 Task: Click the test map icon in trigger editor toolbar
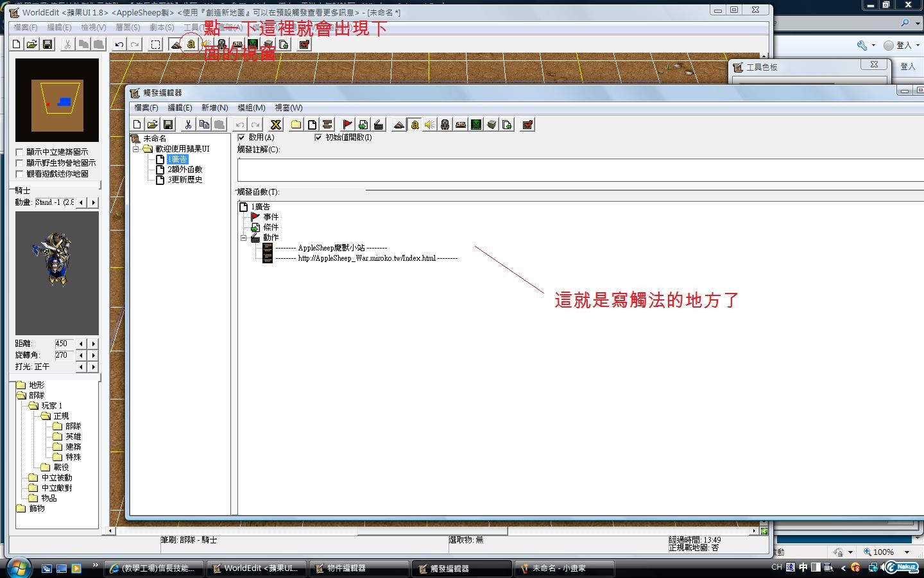pyautogui.click(x=527, y=125)
